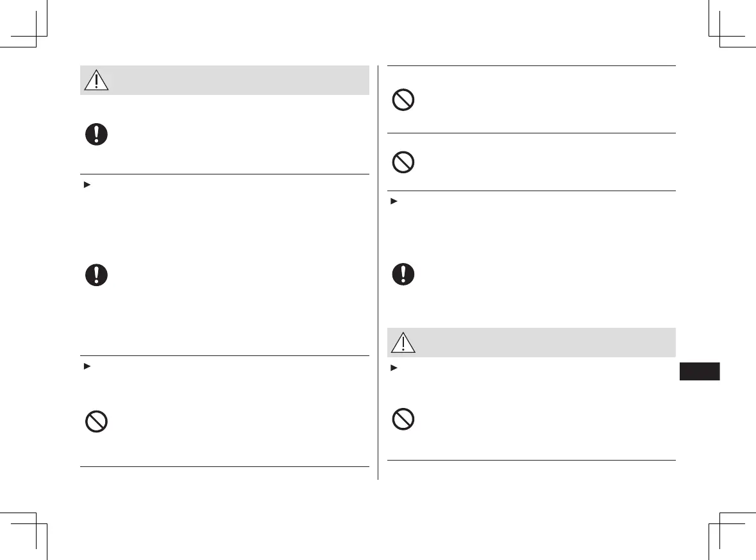Screen dimensions: 756x560
Task: Click the top-right corner crop mark
Action: pos(719,35)
